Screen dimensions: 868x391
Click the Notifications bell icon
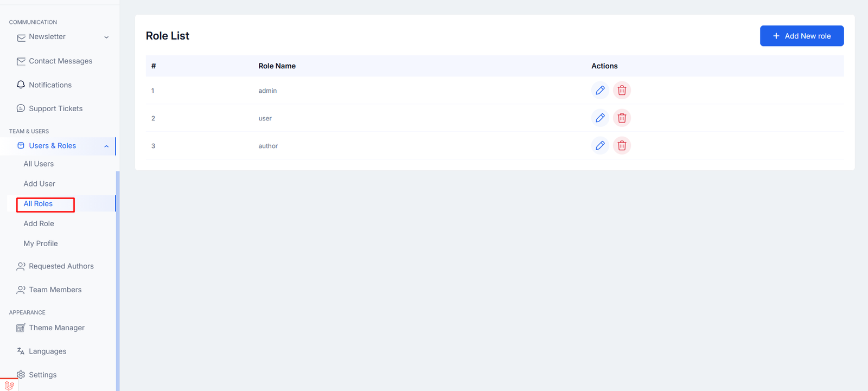click(21, 85)
